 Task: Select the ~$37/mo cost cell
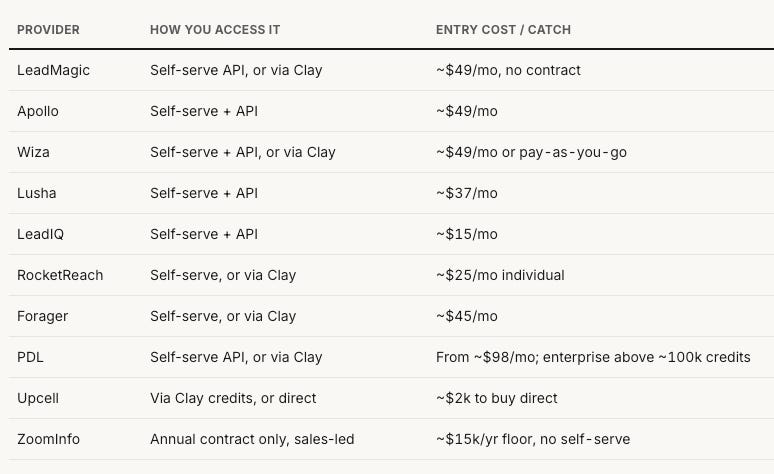(x=466, y=193)
